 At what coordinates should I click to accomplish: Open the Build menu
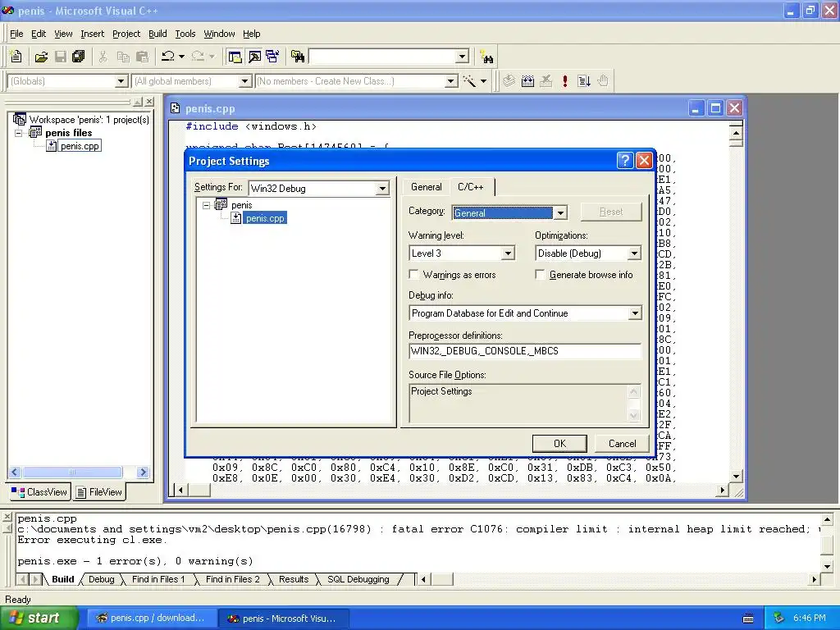[157, 34]
